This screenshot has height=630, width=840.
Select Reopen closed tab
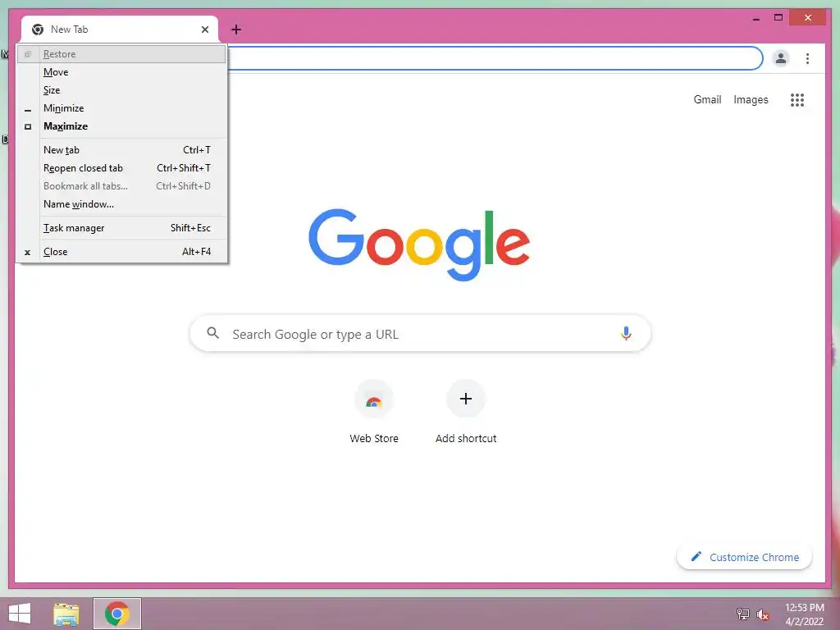click(x=121, y=168)
